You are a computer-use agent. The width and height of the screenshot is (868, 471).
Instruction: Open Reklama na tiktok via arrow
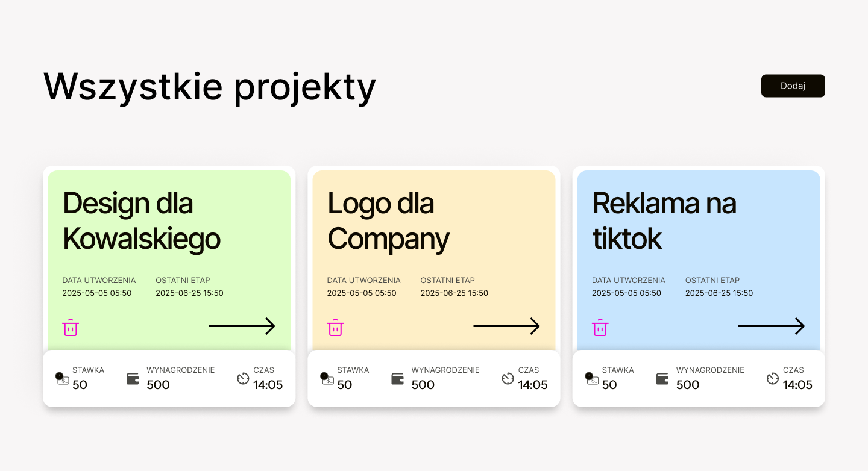click(771, 326)
